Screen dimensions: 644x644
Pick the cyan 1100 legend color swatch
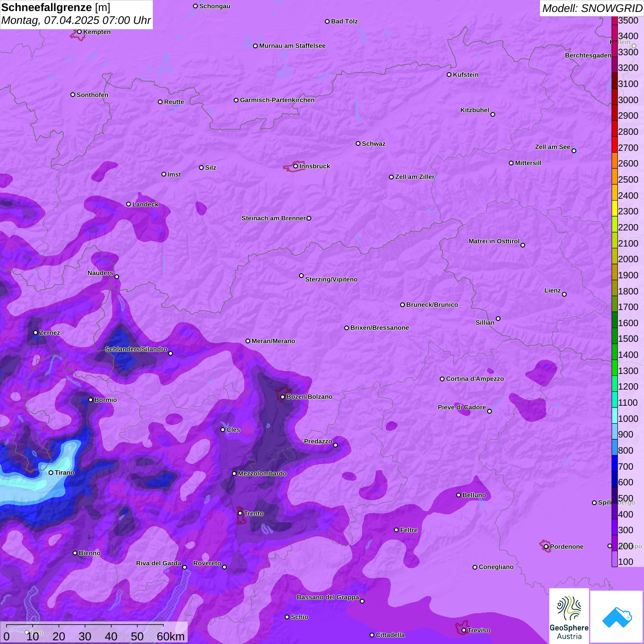click(x=615, y=399)
